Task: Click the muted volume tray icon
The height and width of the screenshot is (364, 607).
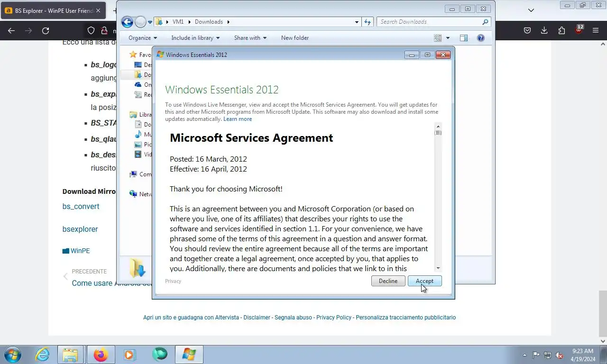Action: 559,355
